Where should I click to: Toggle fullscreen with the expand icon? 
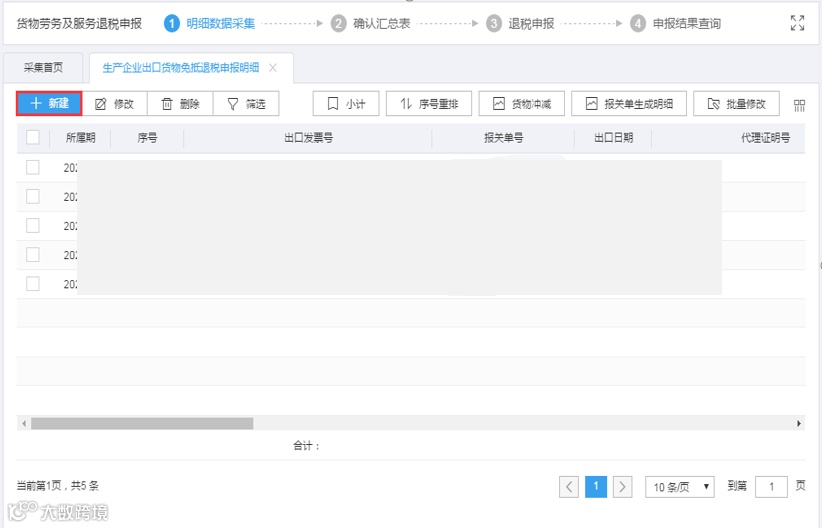tap(797, 23)
